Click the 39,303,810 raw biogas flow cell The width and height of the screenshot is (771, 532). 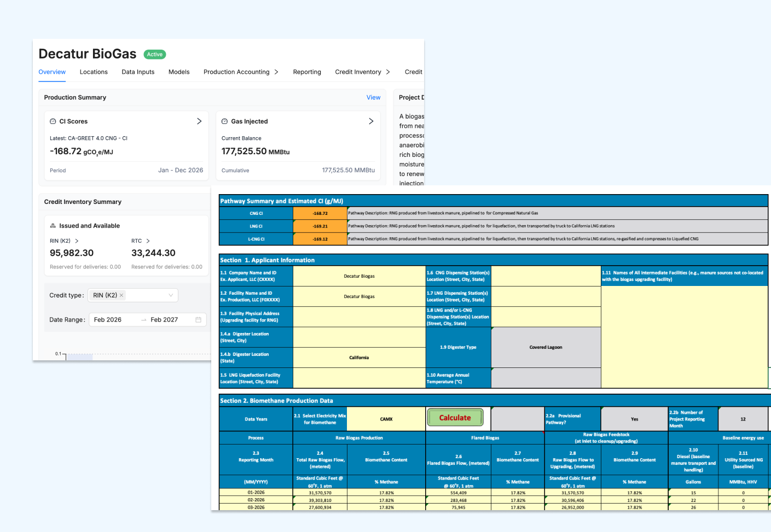320,500
